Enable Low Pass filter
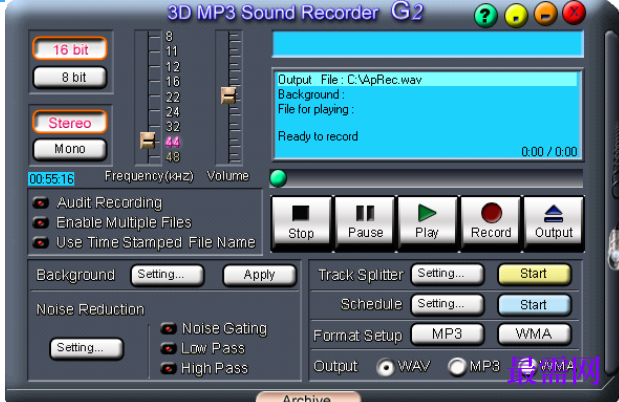The width and height of the screenshot is (619, 402). pyautogui.click(x=168, y=349)
